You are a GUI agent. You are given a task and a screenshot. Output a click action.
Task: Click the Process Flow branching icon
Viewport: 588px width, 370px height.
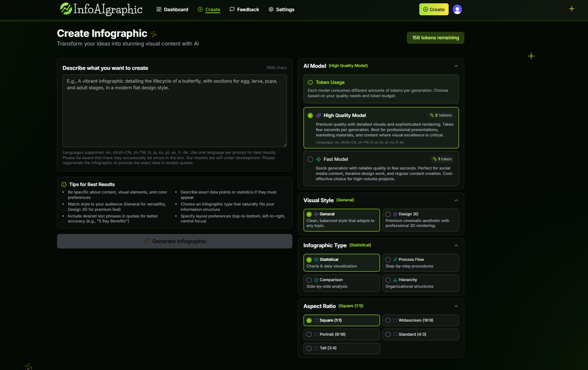tap(394, 259)
